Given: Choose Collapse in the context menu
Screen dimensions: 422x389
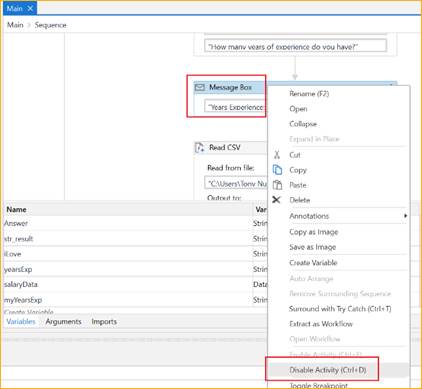Looking at the screenshot, I should click(x=303, y=124).
